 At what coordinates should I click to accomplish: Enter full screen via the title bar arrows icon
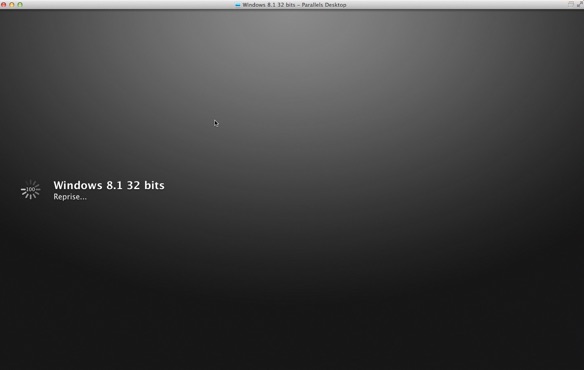580,4
